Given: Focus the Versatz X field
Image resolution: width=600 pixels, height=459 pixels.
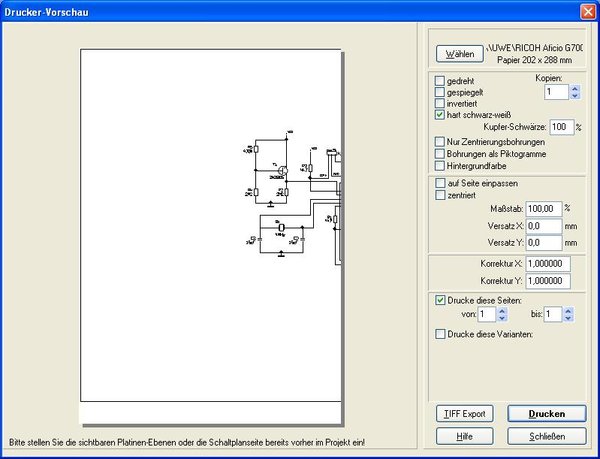Looking at the screenshot, I should pyautogui.click(x=544, y=226).
